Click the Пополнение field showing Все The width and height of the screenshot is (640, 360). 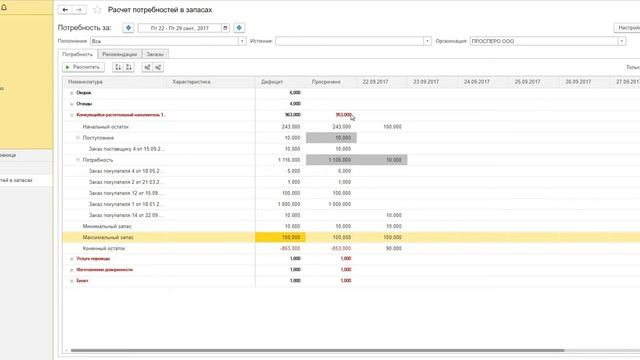[x=164, y=41]
